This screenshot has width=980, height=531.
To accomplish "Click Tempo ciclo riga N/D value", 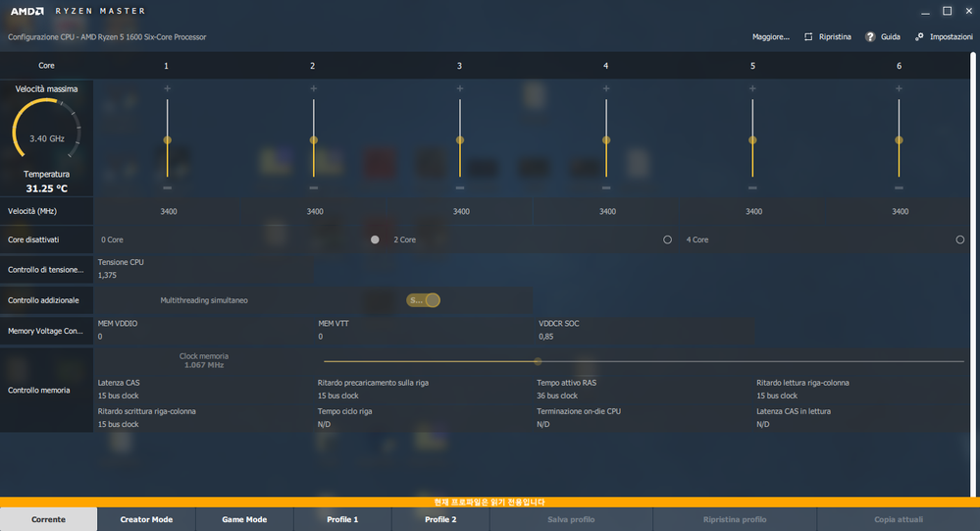I will (324, 425).
